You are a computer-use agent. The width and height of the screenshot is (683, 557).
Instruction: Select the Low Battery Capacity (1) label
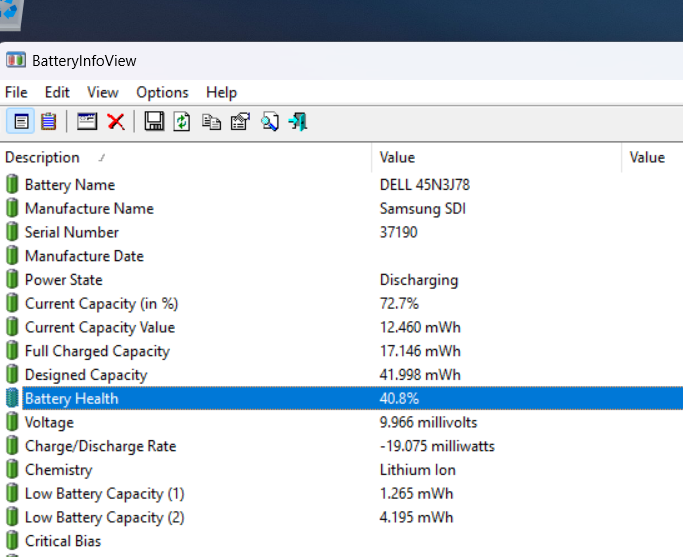(x=105, y=493)
